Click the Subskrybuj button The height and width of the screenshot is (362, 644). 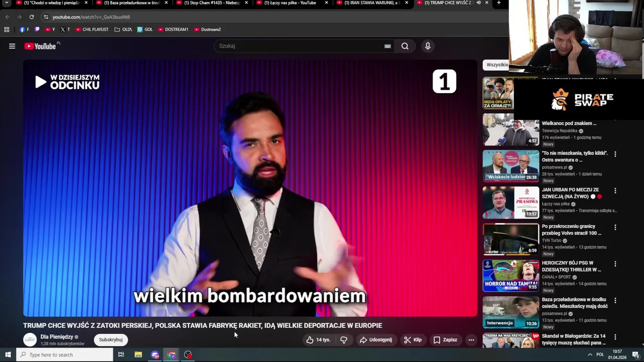tap(111, 340)
